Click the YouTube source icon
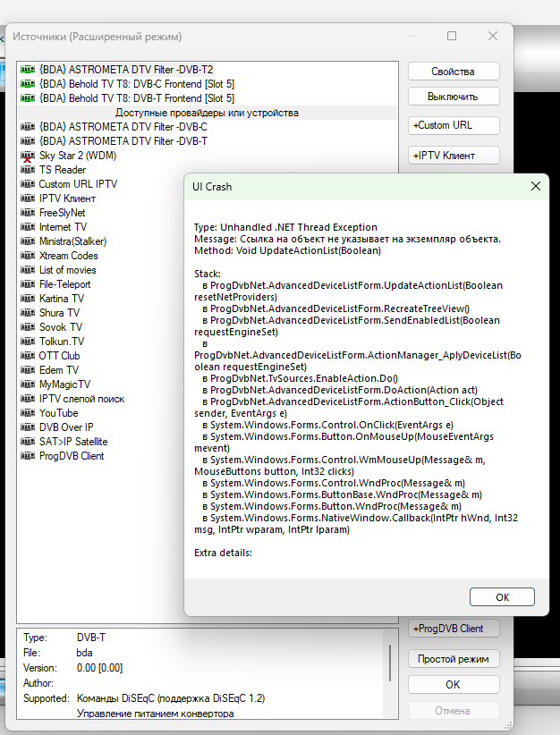The width and height of the screenshot is (560, 735). (27, 413)
